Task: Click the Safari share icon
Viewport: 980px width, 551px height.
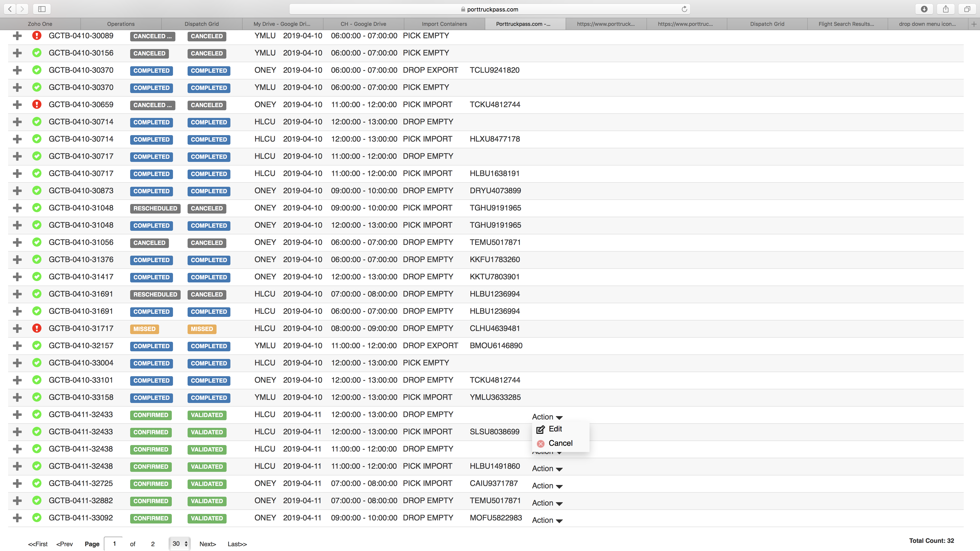Action: tap(946, 9)
